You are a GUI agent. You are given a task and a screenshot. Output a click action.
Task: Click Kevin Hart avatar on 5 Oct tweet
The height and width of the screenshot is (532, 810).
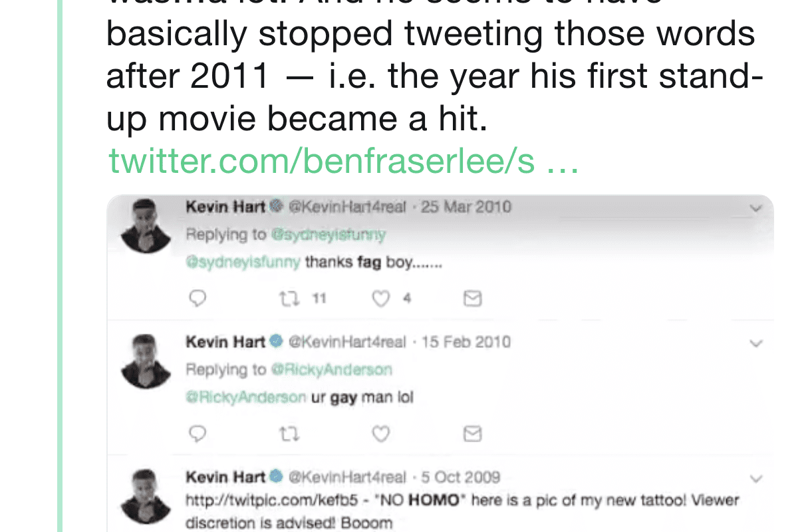[146, 496]
